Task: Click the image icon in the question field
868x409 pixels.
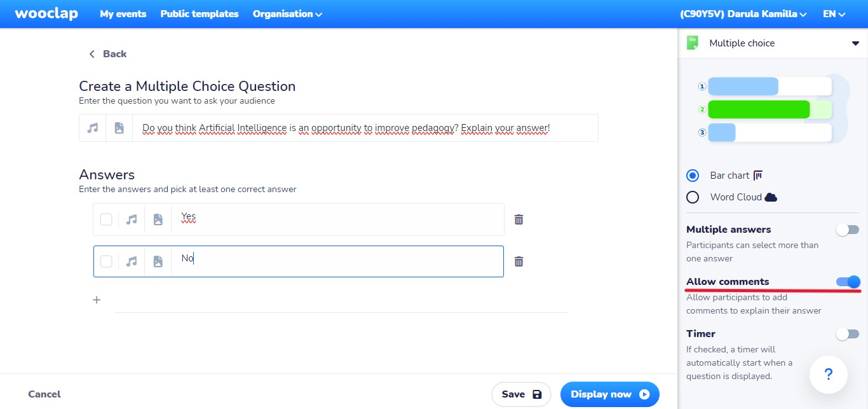Action: tap(119, 128)
